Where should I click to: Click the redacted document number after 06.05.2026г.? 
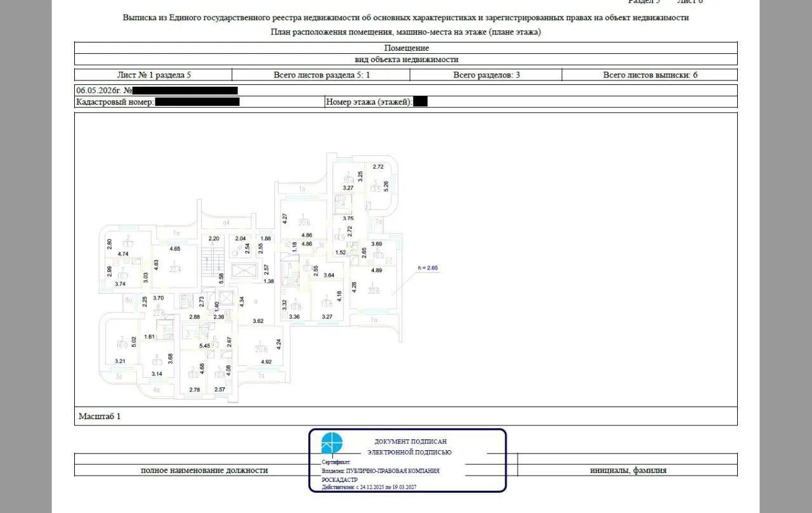[185, 91]
